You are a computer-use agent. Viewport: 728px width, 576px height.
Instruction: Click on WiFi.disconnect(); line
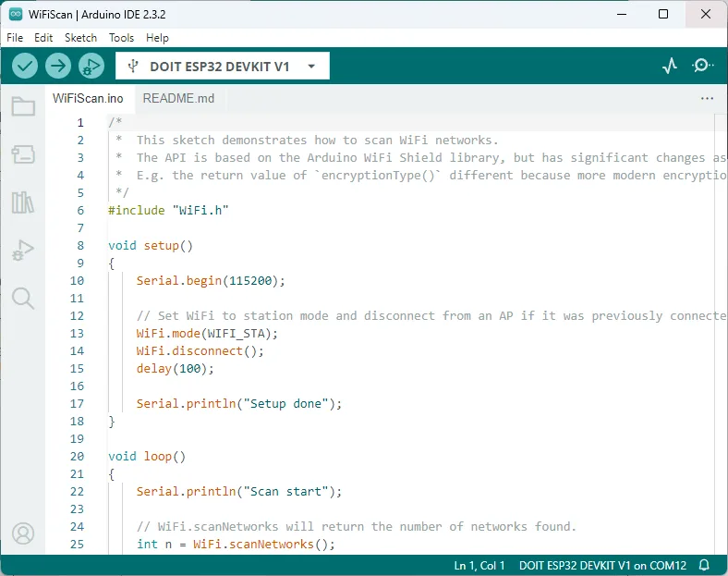(200, 350)
